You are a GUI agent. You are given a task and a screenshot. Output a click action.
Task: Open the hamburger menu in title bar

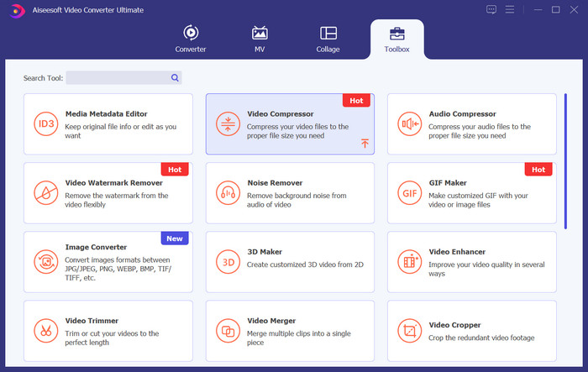click(x=510, y=9)
